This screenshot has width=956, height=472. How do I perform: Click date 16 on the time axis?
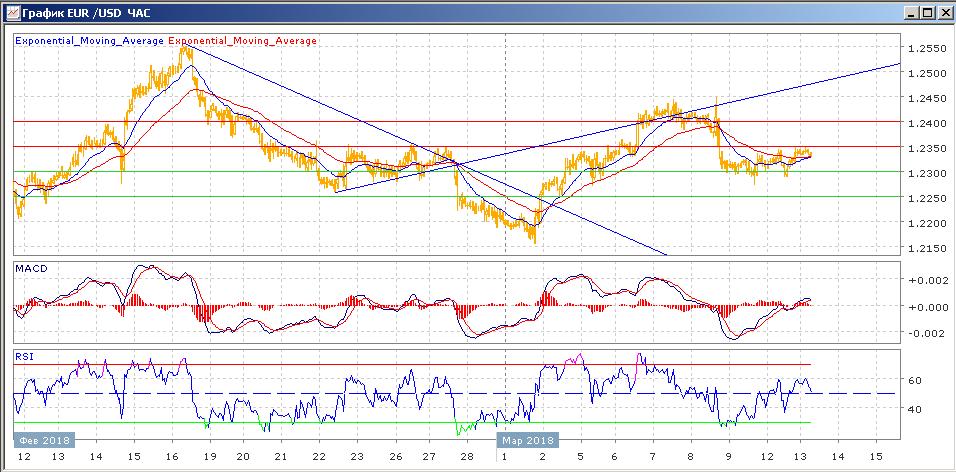pos(172,457)
